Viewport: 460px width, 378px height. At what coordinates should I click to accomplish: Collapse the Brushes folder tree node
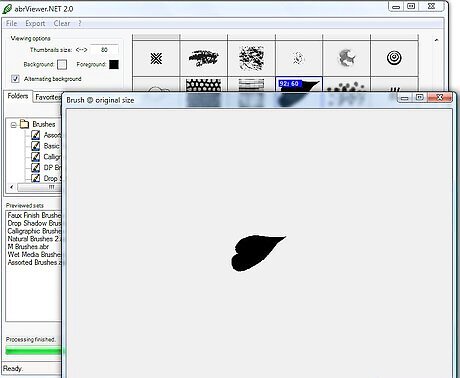13,125
